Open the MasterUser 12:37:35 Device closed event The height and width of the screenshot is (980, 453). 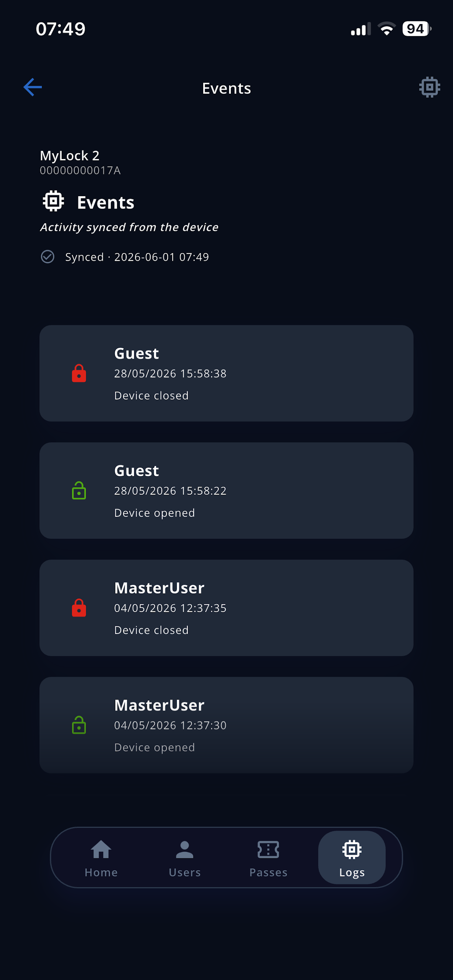[226, 607]
